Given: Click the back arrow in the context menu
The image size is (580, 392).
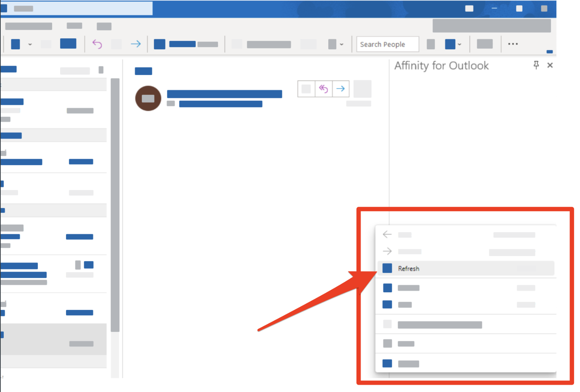Looking at the screenshot, I should (x=387, y=234).
